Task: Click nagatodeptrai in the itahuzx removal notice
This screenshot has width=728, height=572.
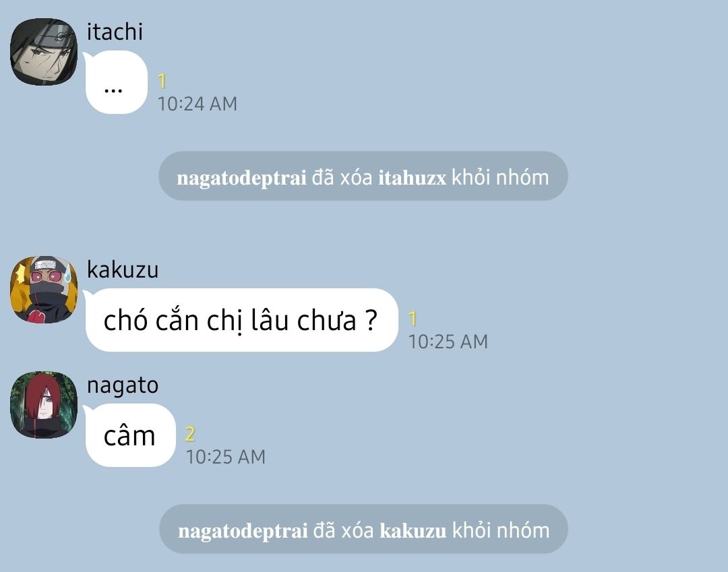Action: pos(241,178)
